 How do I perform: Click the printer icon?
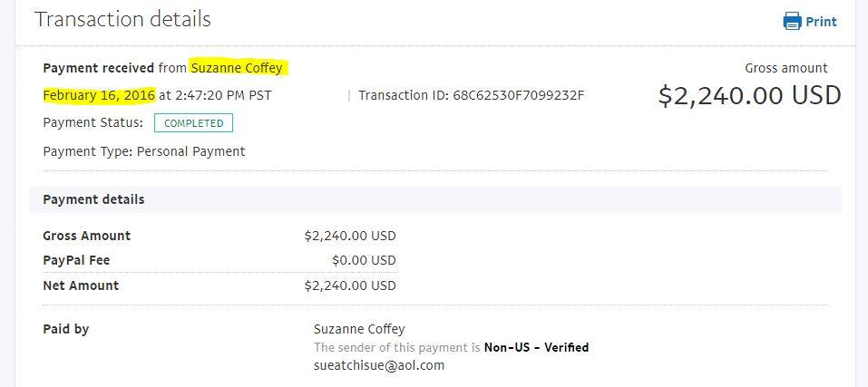click(x=792, y=21)
